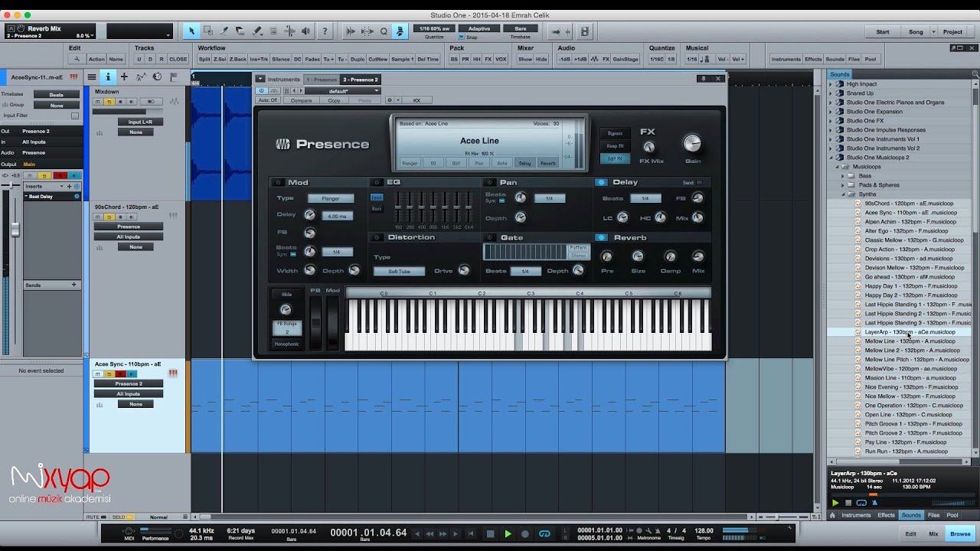Play the LayerArp preview in the browser
This screenshot has height=551, width=980.
[835, 503]
